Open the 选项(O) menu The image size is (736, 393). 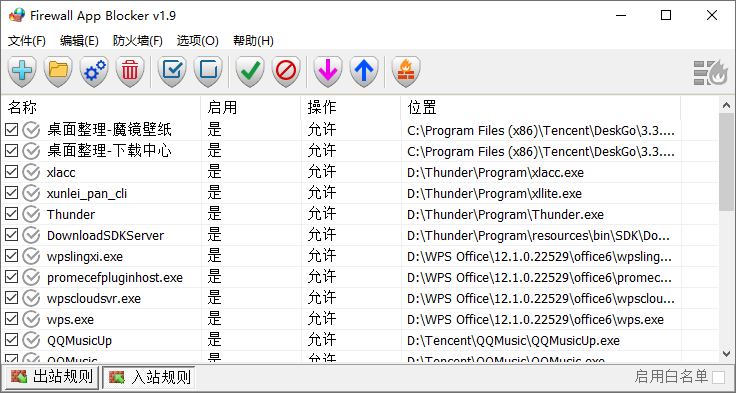(x=198, y=41)
